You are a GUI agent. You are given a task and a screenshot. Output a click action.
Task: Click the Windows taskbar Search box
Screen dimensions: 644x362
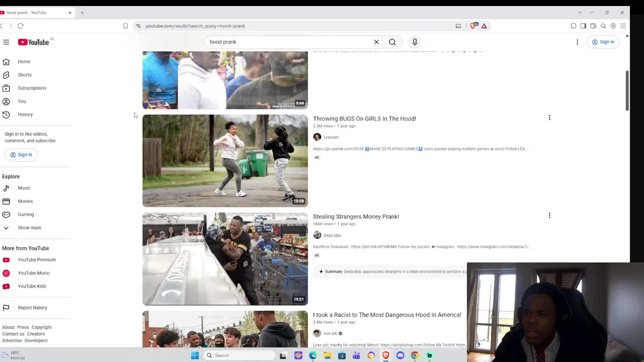tap(239, 355)
